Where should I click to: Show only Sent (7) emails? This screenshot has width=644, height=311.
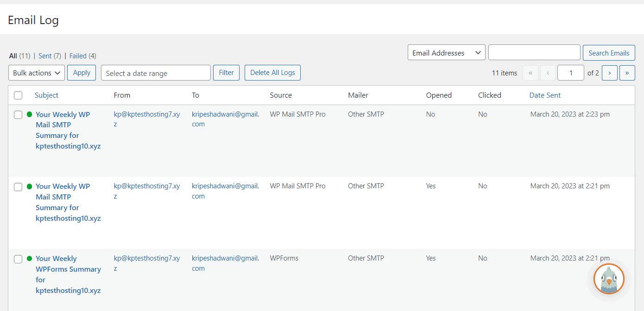(x=50, y=56)
